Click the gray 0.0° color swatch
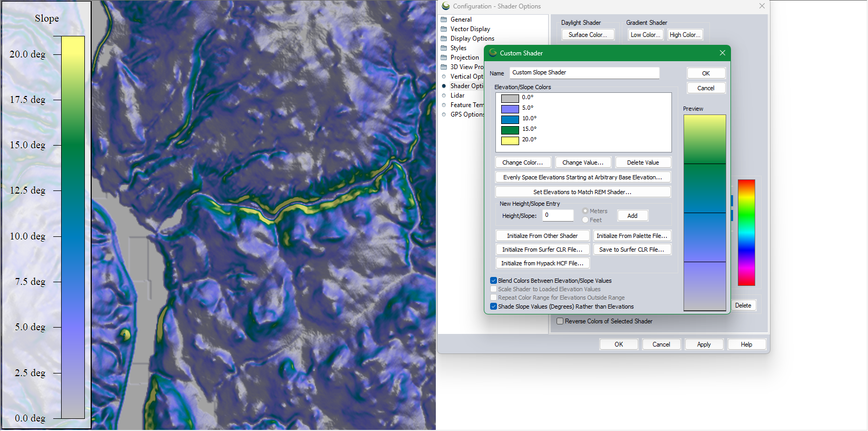The image size is (868, 431). (510, 98)
